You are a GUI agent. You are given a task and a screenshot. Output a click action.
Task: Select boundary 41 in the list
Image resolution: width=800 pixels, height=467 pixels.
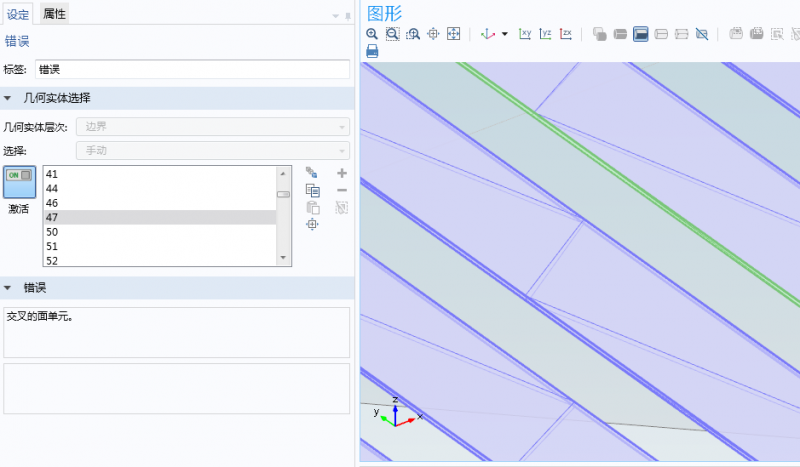(160, 174)
